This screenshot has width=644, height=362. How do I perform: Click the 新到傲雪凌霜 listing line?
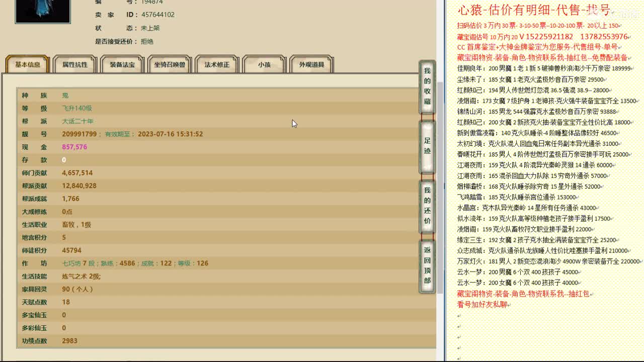pyautogui.click(x=538, y=133)
